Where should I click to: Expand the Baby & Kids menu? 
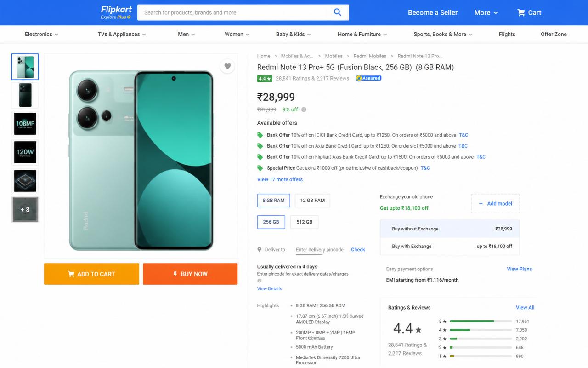click(x=294, y=34)
